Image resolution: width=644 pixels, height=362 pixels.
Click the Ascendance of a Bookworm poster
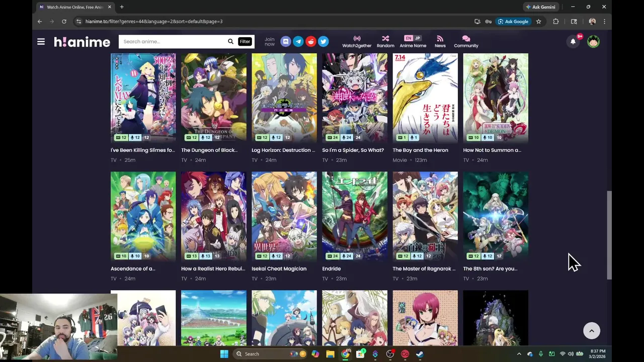click(143, 216)
